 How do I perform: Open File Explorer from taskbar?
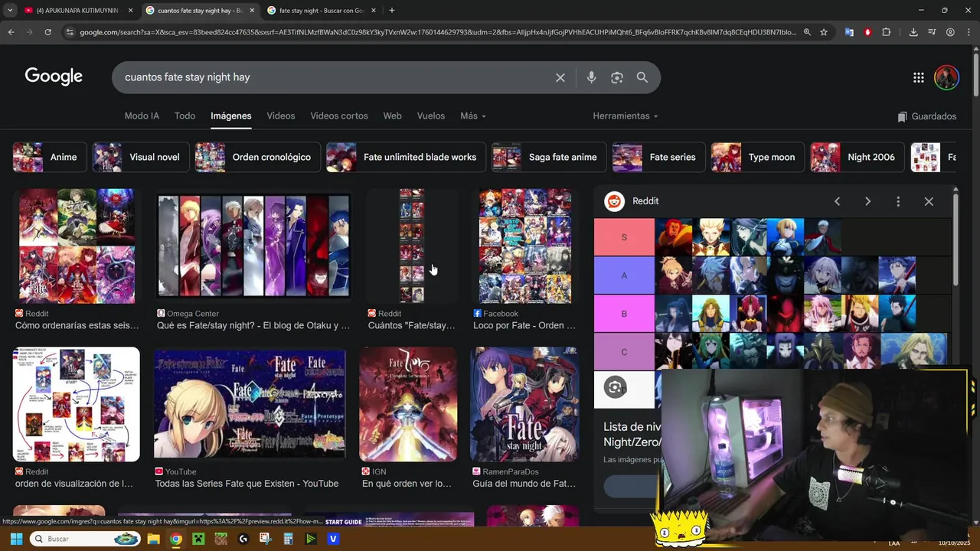coord(153,539)
